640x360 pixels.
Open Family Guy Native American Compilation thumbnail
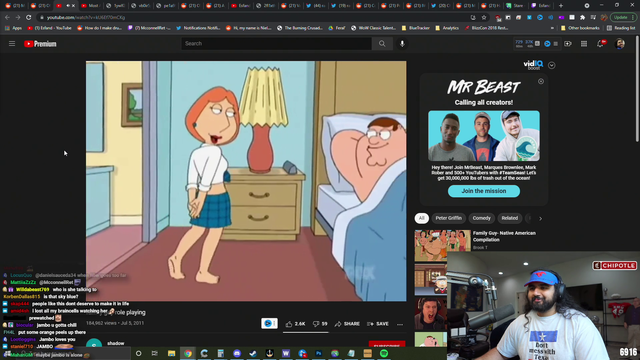pyautogui.click(x=442, y=245)
